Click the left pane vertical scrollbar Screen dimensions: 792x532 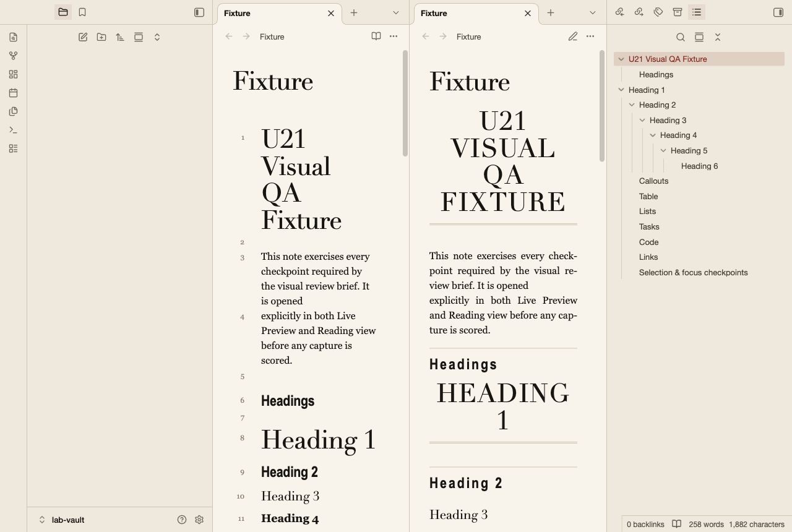click(x=405, y=103)
